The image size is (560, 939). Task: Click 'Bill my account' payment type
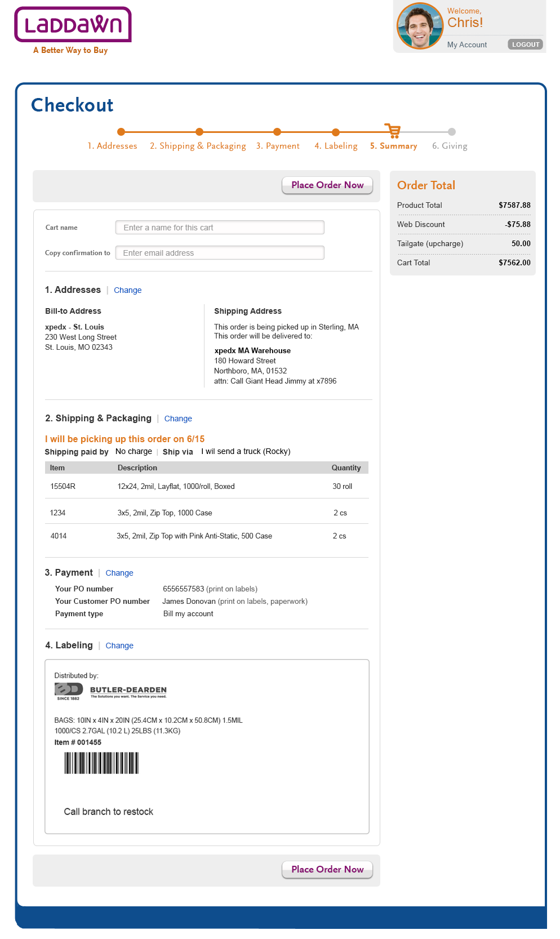[188, 613]
